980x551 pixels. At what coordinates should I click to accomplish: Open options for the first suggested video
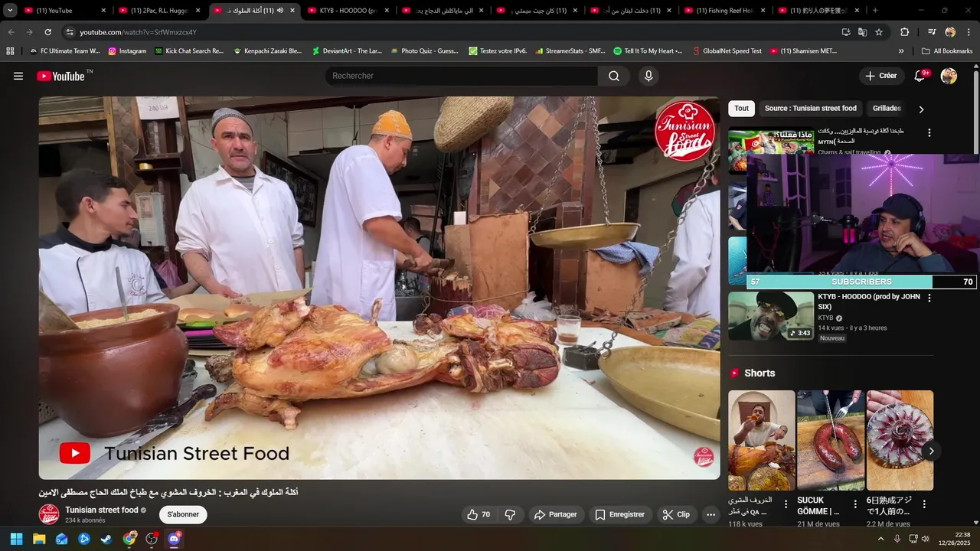(x=929, y=132)
